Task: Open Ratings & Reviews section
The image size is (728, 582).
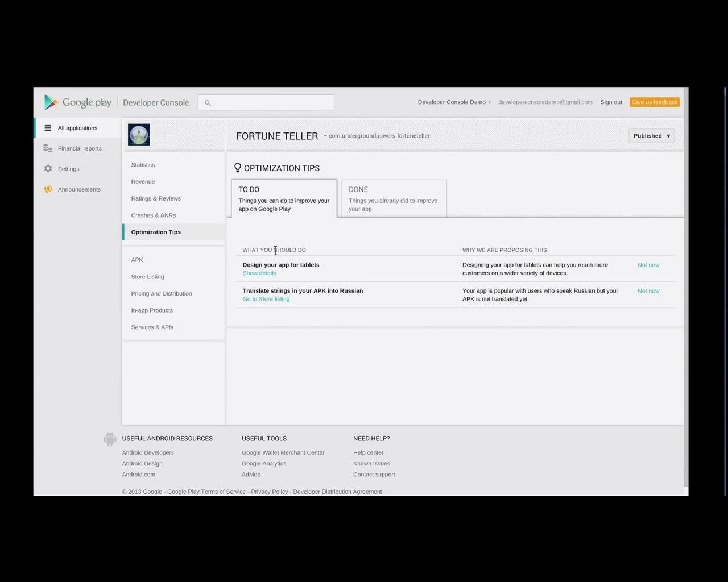Action: point(156,198)
